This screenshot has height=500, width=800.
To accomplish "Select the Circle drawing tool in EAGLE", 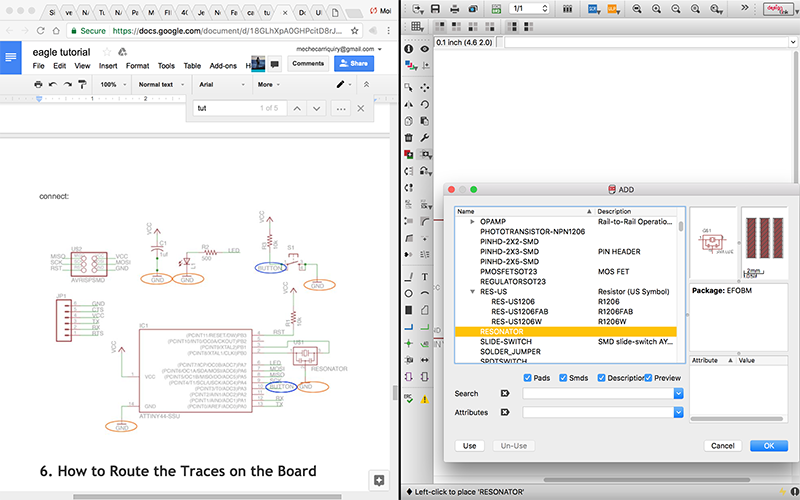I will (409, 293).
